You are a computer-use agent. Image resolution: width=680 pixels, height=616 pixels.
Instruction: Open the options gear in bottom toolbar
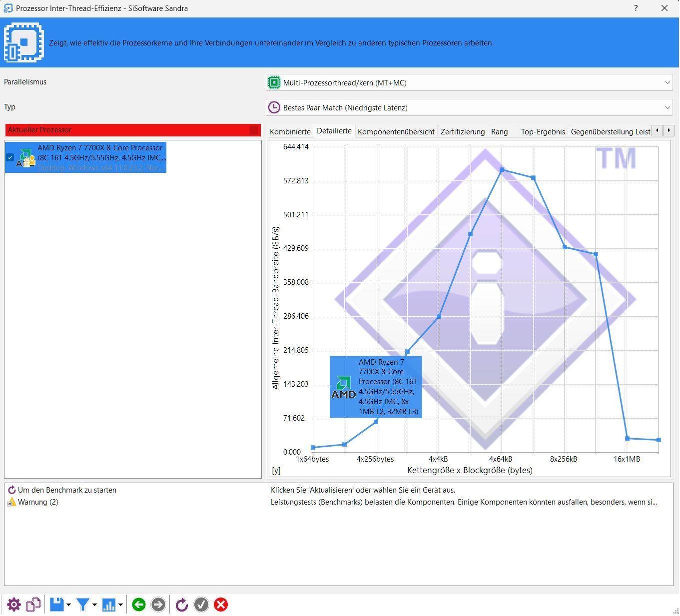pos(13,605)
